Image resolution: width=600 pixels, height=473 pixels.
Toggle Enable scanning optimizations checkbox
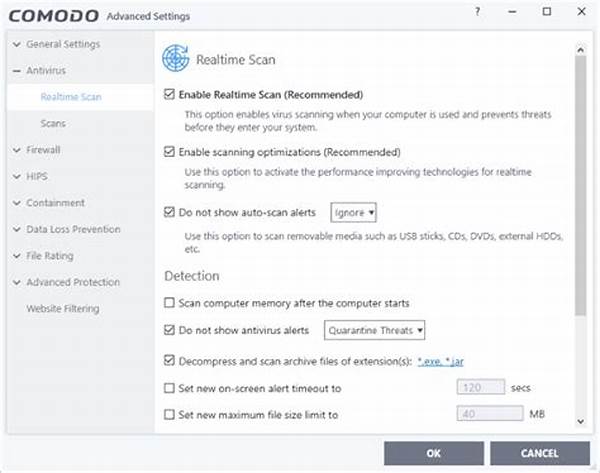click(x=169, y=152)
